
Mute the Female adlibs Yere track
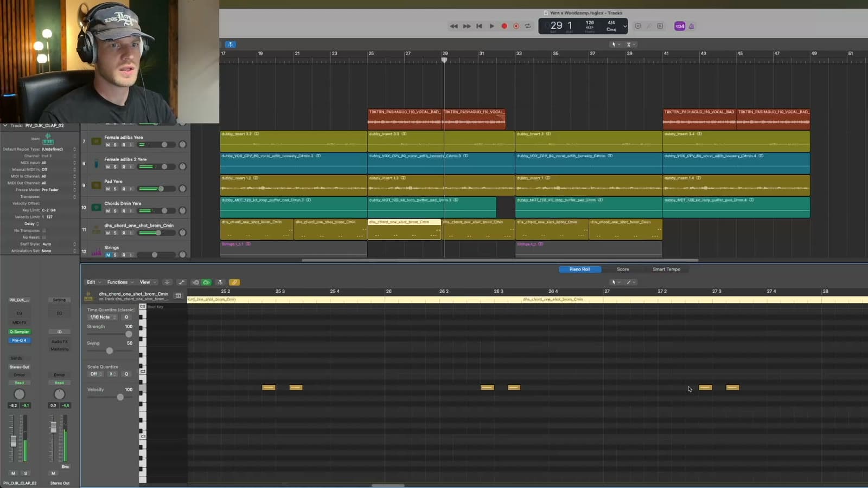pos(107,145)
